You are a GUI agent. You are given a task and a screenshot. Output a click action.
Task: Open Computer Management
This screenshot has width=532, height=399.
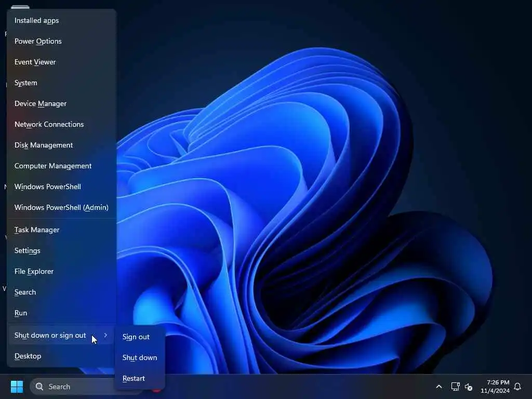(61, 166)
